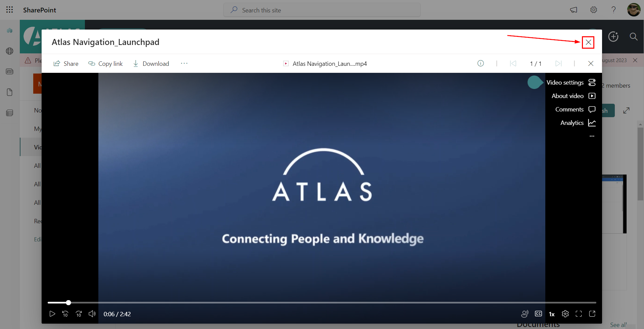Open more actions ellipsis in toolbar
The height and width of the screenshot is (329, 644).
pyautogui.click(x=184, y=63)
